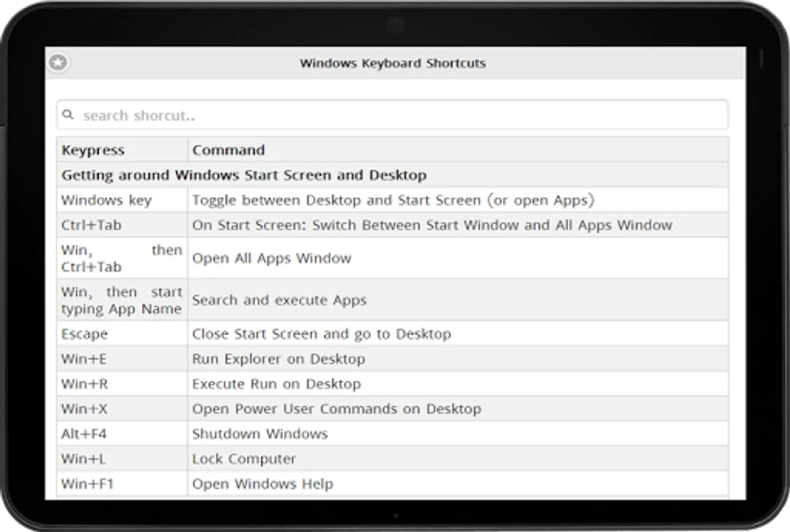Select Open All Apps Window command
The image size is (790, 532).
[x=458, y=258]
